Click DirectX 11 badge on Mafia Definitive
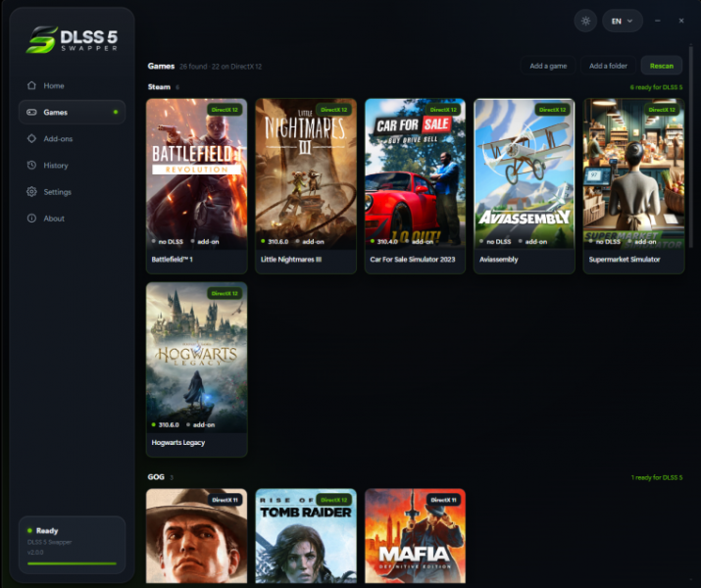Image resolution: width=701 pixels, height=588 pixels. pos(443,500)
